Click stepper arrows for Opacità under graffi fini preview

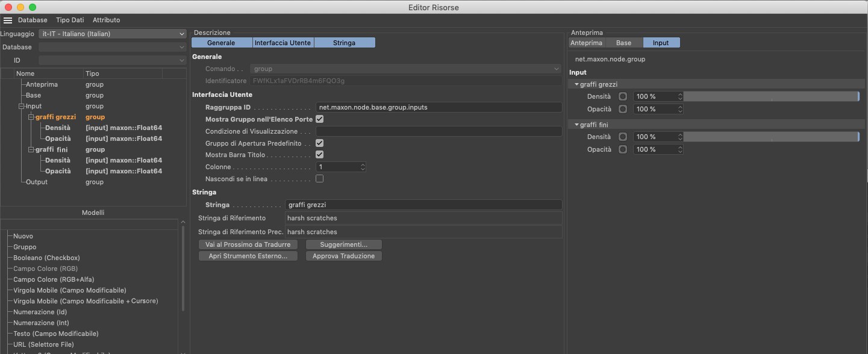[x=680, y=149]
